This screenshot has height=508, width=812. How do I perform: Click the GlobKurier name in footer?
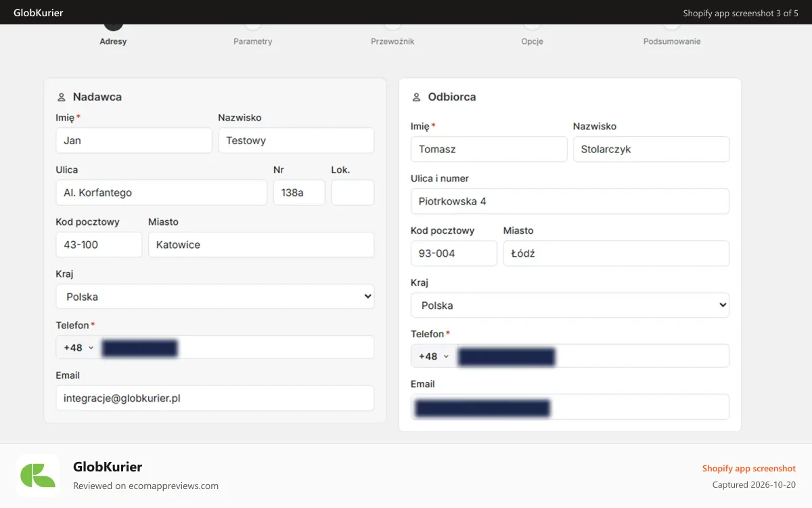[108, 467]
